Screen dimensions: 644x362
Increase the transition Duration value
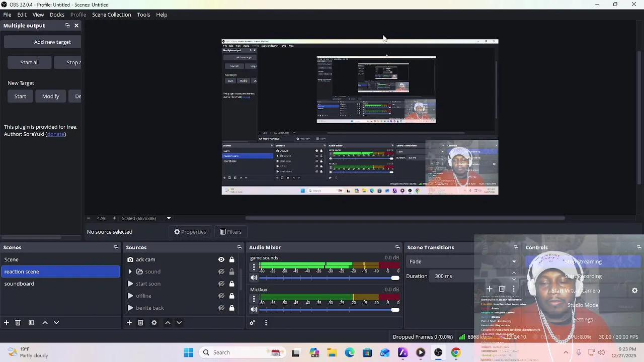click(x=514, y=273)
